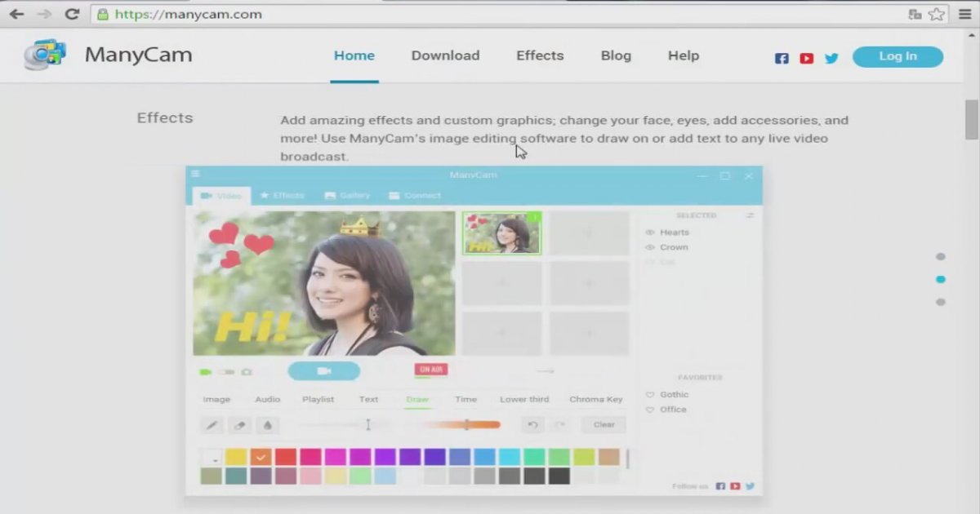Click the highlighted blue page indicator dot
Viewport: 980px width, 514px height.
pyautogui.click(x=941, y=279)
